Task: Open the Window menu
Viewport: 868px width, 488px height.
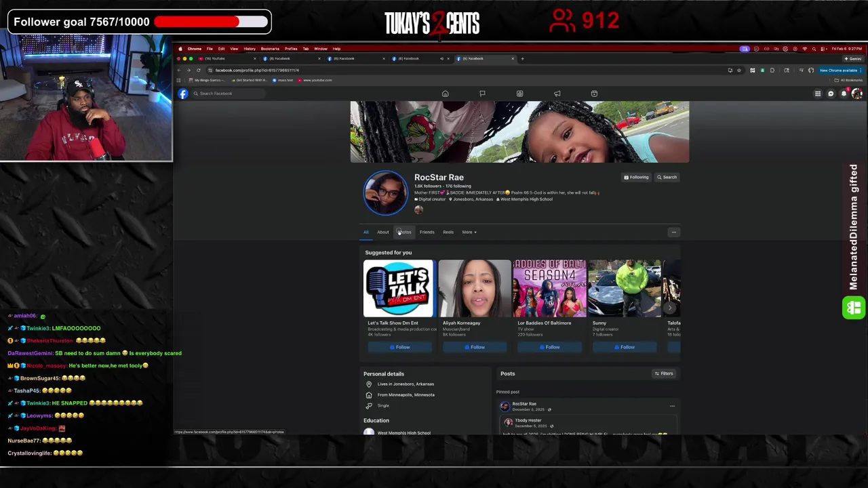Action: pyautogui.click(x=321, y=49)
